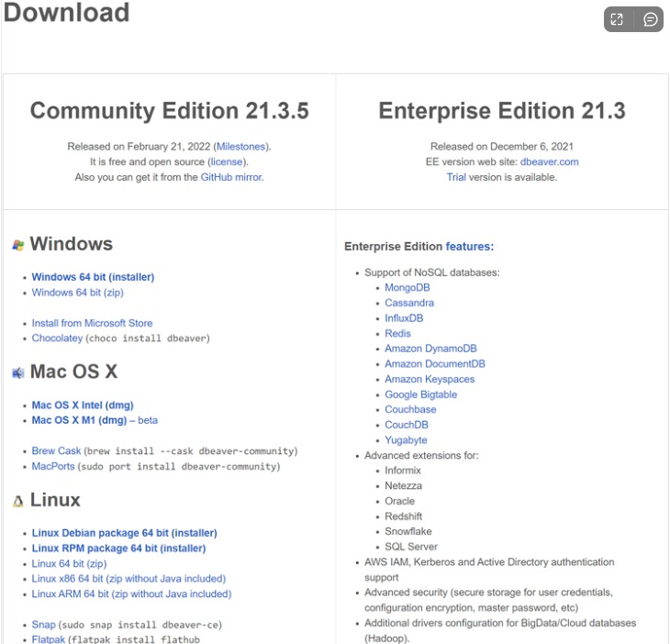Open the CouchDB link
This screenshot has width=670, height=644.
(407, 425)
